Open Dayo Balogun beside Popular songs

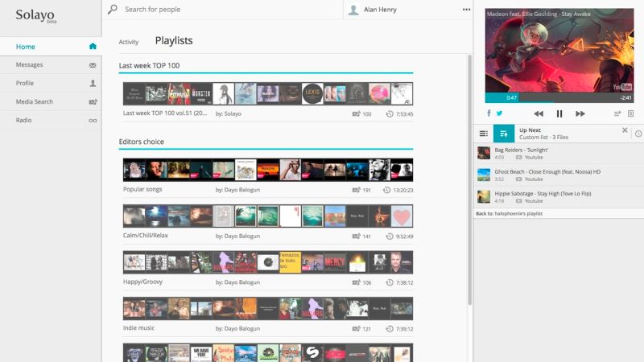point(242,190)
